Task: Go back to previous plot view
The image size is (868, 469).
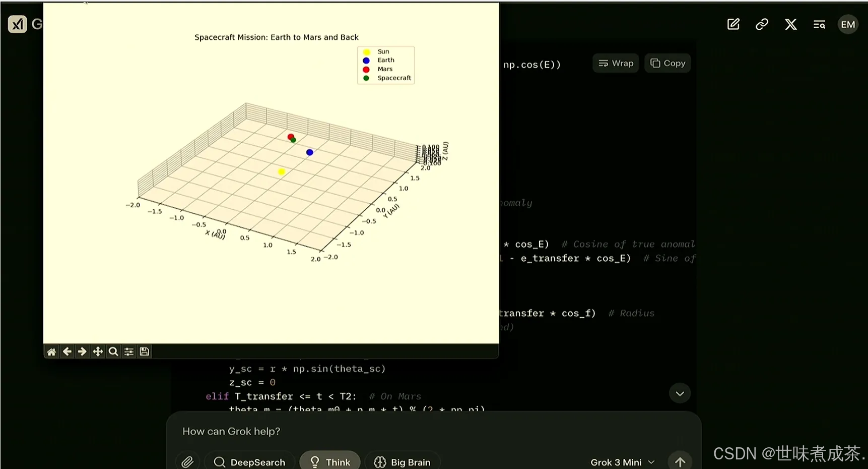Action: 67,351
